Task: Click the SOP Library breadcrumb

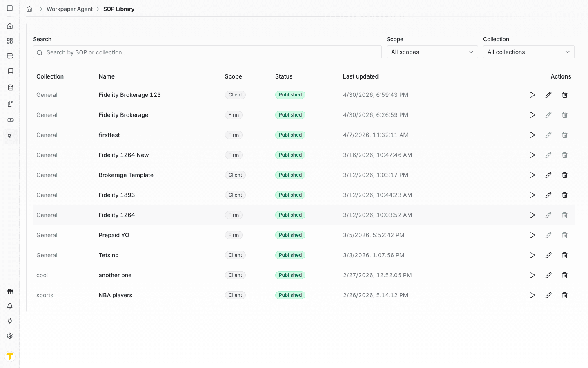Action: click(119, 9)
